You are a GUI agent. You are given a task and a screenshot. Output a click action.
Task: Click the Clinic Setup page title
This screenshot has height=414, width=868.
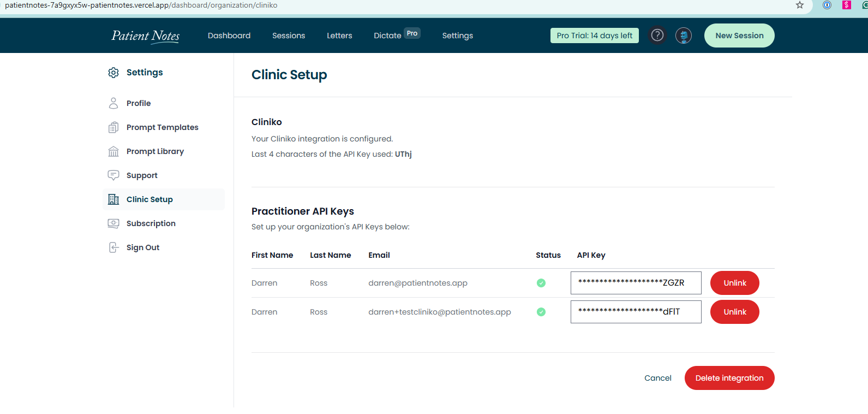(289, 75)
